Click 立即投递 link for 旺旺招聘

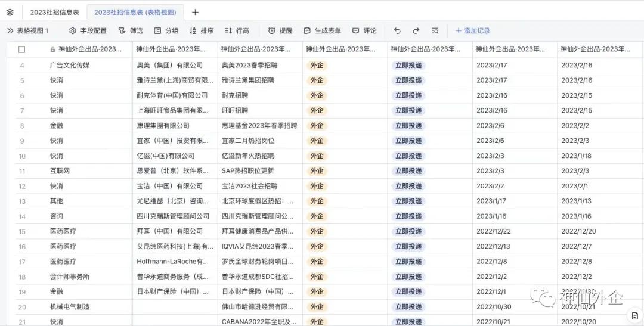pos(408,110)
